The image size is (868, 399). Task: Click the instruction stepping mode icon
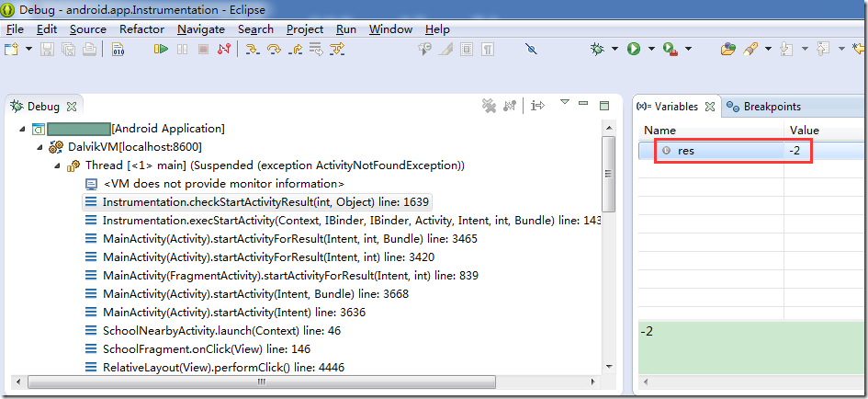537,106
